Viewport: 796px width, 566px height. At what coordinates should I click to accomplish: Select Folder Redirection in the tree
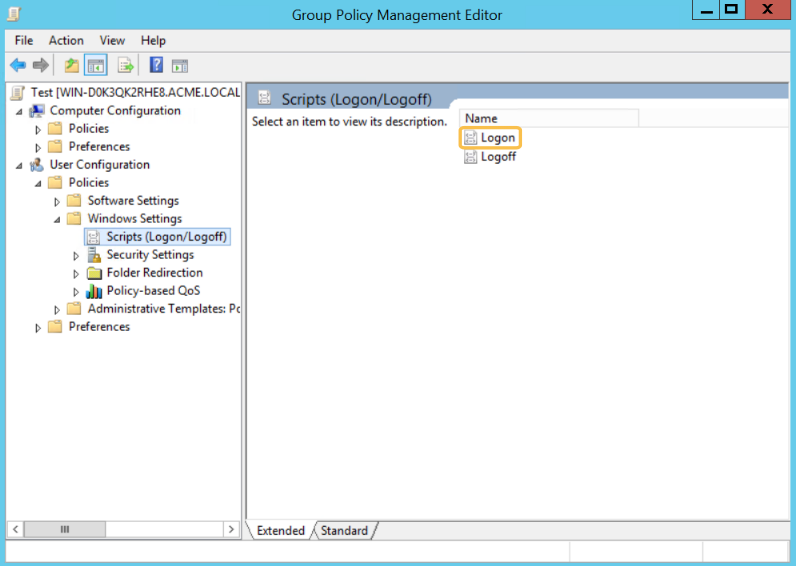(x=154, y=273)
